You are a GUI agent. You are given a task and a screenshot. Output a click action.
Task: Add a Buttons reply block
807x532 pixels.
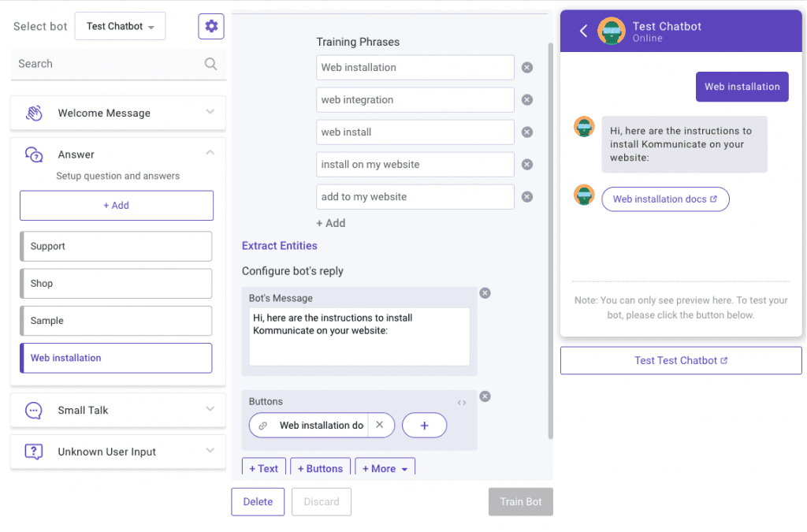click(320, 467)
